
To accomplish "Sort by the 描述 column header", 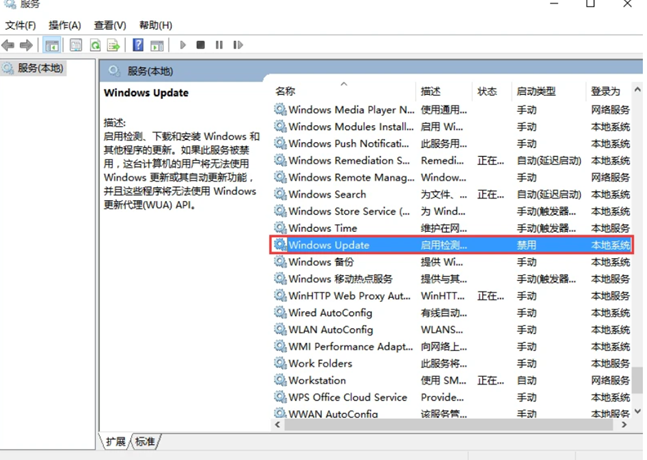I will (x=444, y=91).
